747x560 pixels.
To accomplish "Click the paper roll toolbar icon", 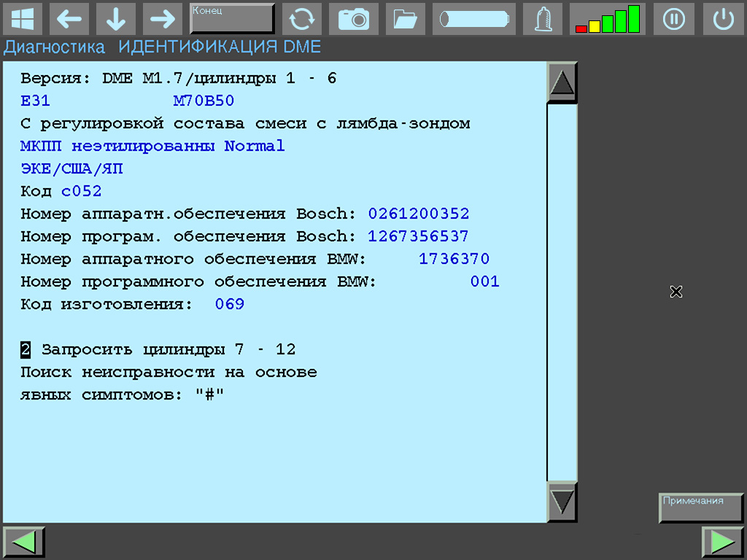I will [x=473, y=19].
